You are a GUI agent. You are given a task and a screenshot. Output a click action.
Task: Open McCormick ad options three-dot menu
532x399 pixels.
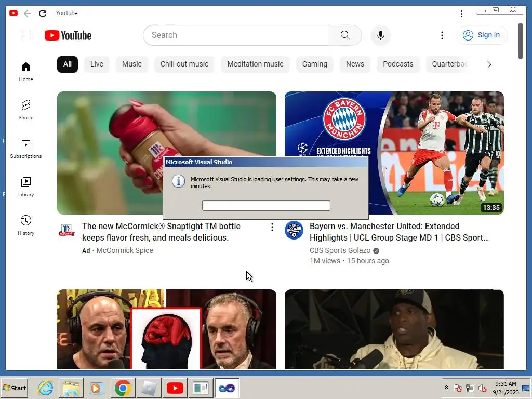click(x=272, y=227)
